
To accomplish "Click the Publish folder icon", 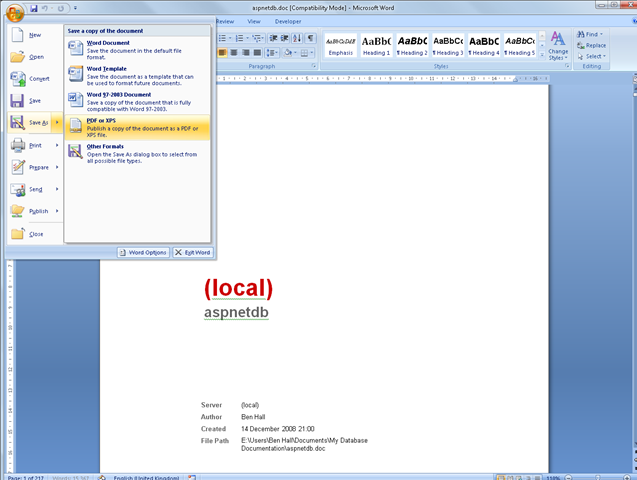I will click(17, 211).
